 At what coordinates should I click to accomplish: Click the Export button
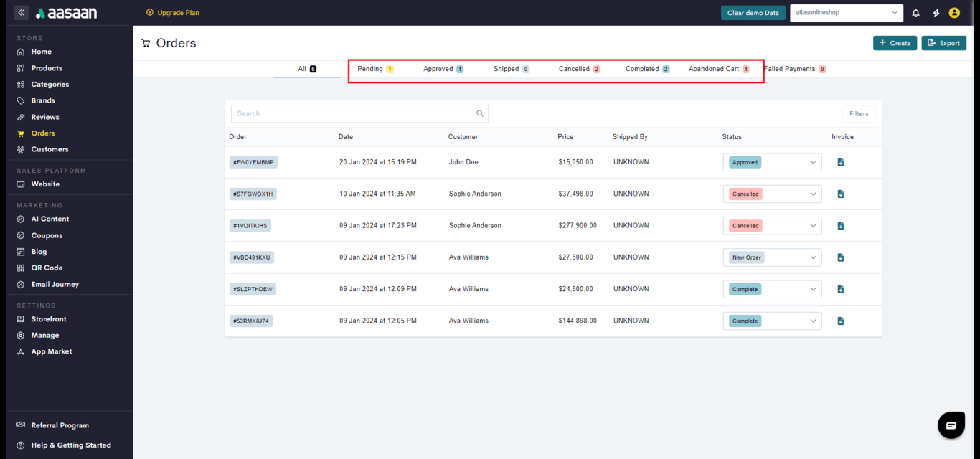[943, 43]
